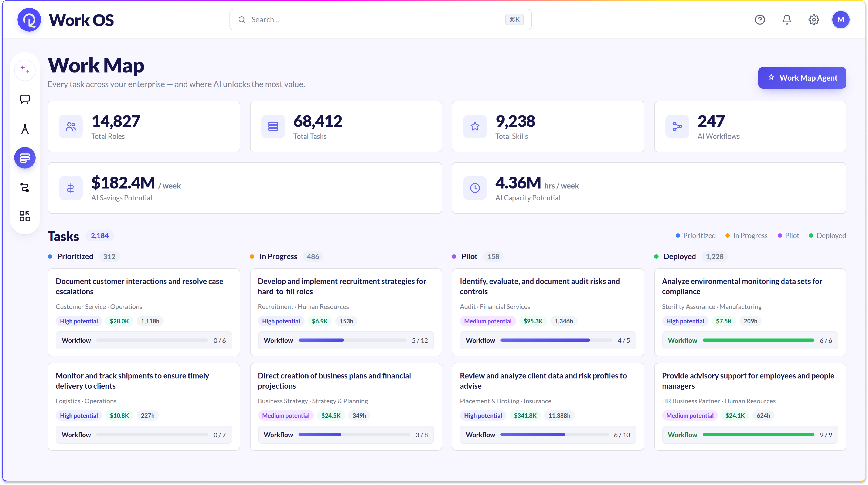The height and width of the screenshot is (485, 868).
Task: Click the 1,118h hours tag
Action: tap(150, 321)
